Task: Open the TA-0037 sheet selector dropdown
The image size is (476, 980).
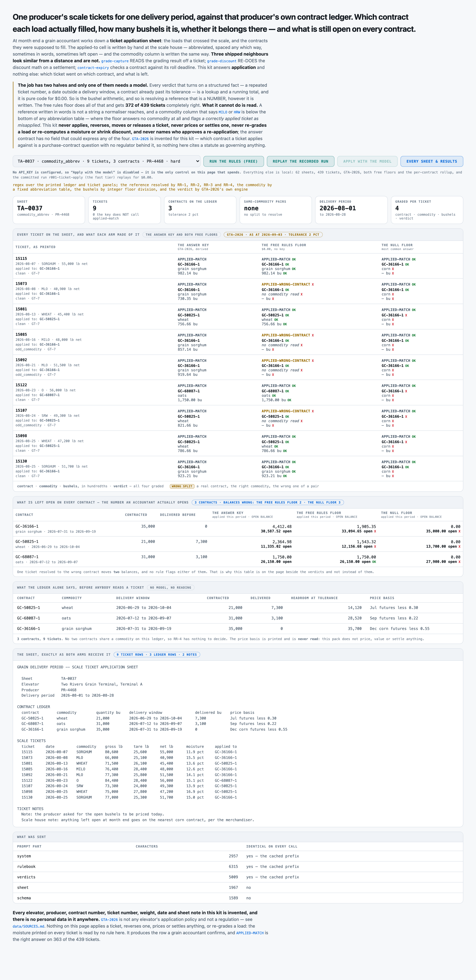Action: coord(106,161)
